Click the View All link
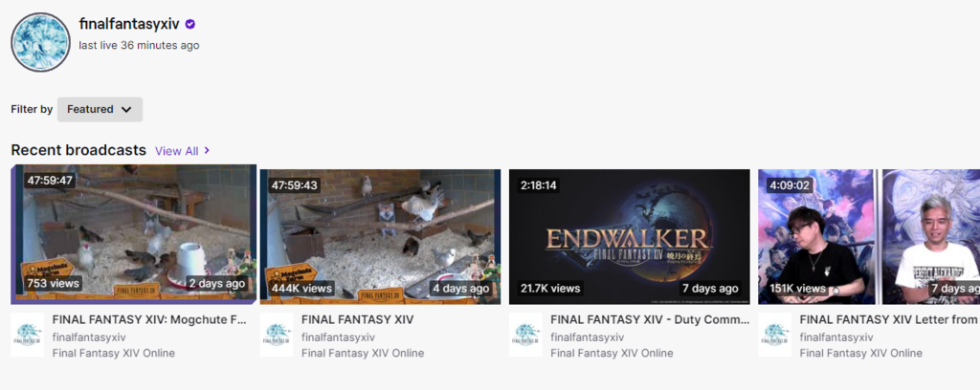This screenshot has width=980, height=390. [177, 151]
